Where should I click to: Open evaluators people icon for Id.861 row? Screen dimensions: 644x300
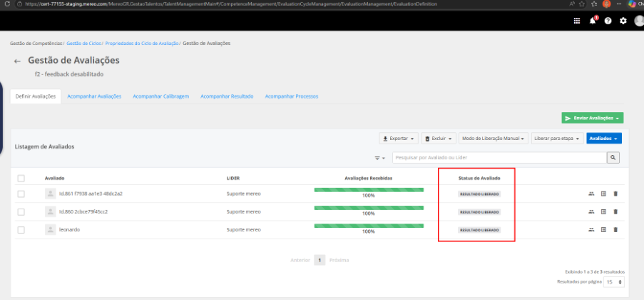click(591, 194)
